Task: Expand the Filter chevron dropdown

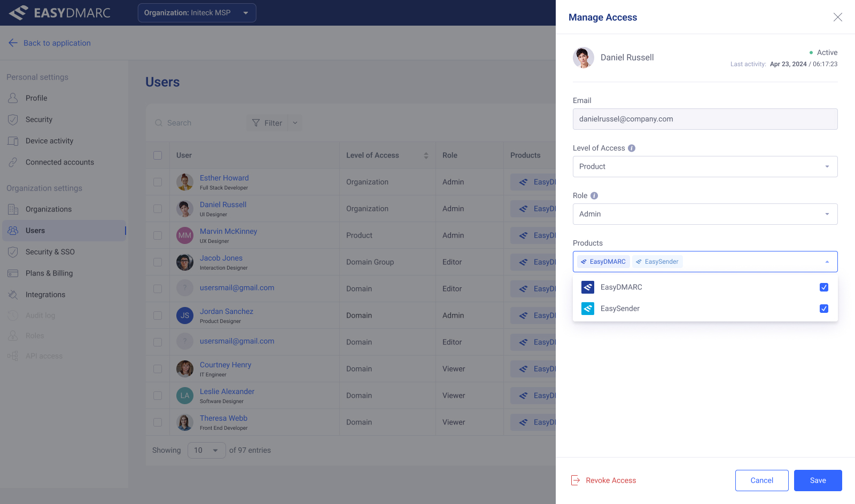Action: click(x=295, y=123)
